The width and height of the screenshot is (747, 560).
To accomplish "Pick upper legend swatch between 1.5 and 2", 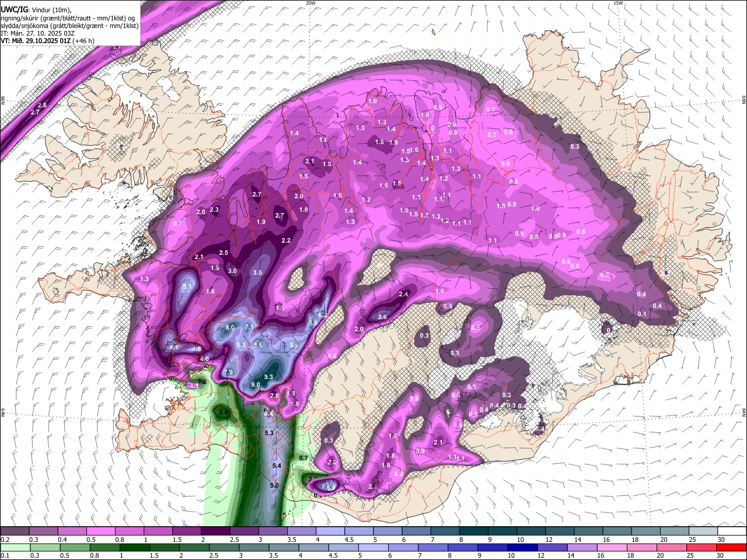I will point(187,531).
